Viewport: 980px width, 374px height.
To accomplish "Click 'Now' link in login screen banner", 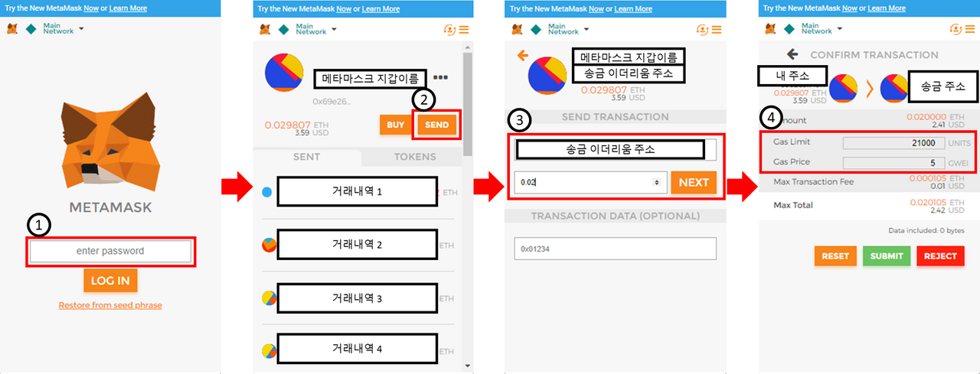I will pos(93,8).
